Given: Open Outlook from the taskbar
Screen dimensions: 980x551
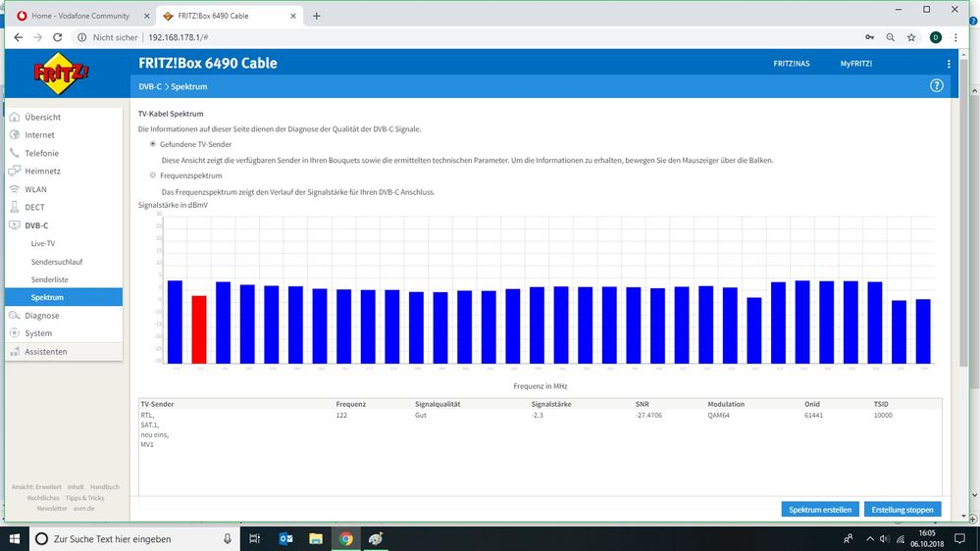Looking at the screenshot, I should [286, 538].
